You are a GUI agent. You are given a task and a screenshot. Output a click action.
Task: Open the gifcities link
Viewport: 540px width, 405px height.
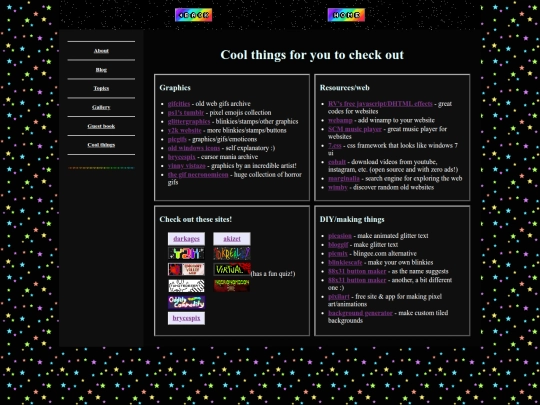tap(179, 104)
